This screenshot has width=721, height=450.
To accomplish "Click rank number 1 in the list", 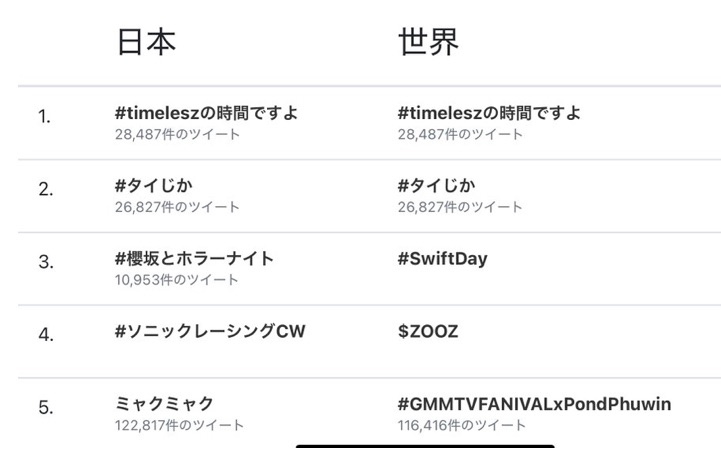I will [x=44, y=117].
